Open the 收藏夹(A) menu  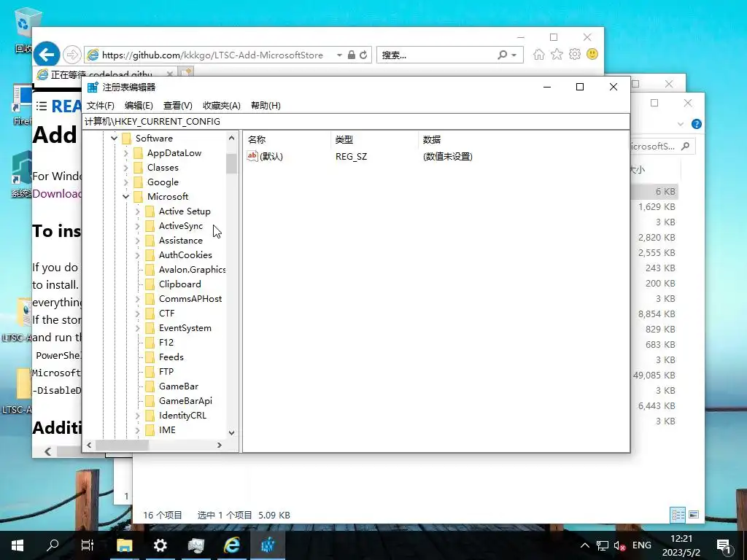(x=222, y=105)
